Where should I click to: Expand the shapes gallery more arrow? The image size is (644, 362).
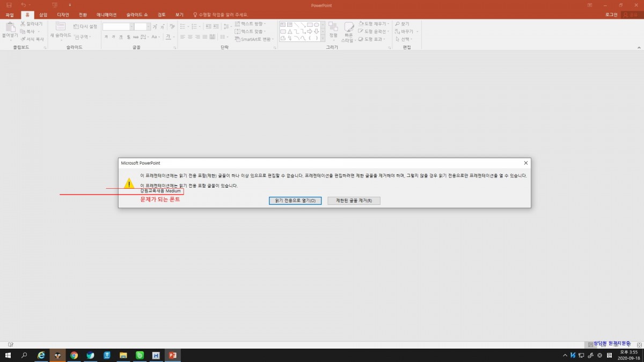click(323, 38)
